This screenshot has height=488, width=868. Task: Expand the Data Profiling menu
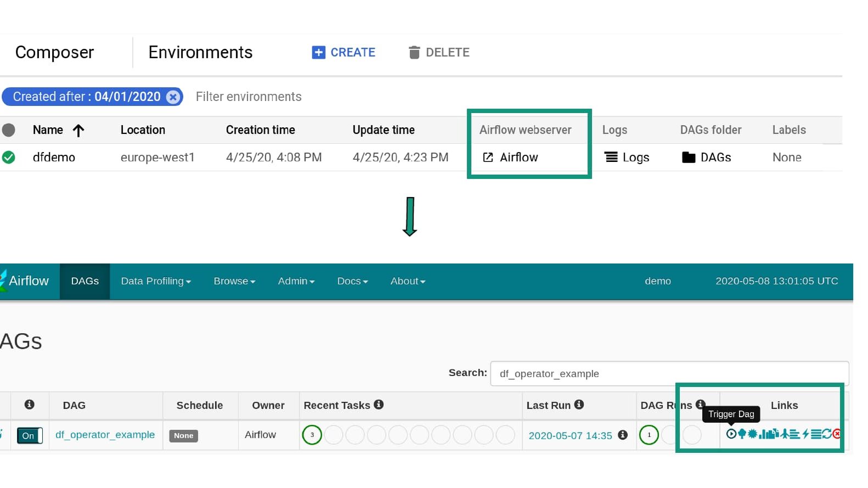tap(156, 281)
